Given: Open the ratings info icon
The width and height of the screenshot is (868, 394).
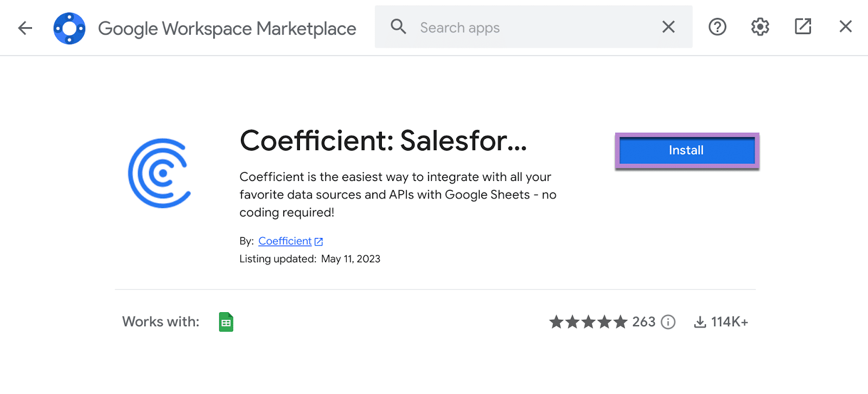Looking at the screenshot, I should pyautogui.click(x=668, y=322).
